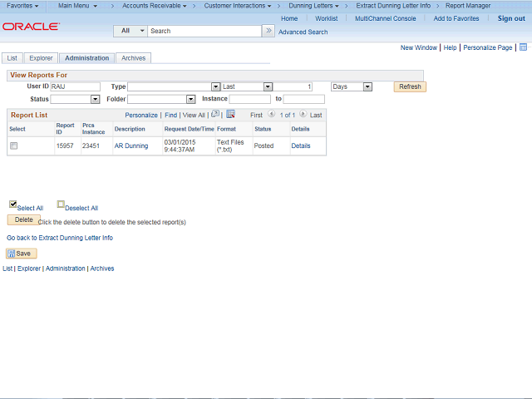Viewport: 532px width, 399px height.
Task: Go back to Extract Dunning Letter Info
Action: (x=60, y=238)
